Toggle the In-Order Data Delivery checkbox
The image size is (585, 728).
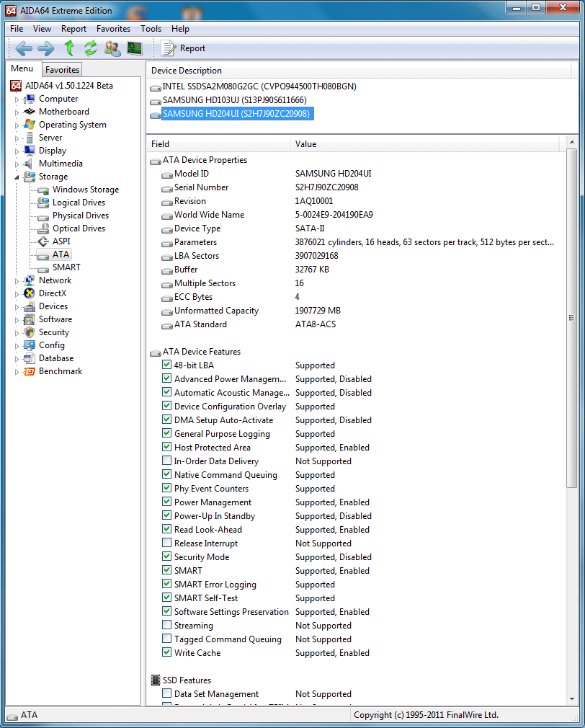point(167,461)
